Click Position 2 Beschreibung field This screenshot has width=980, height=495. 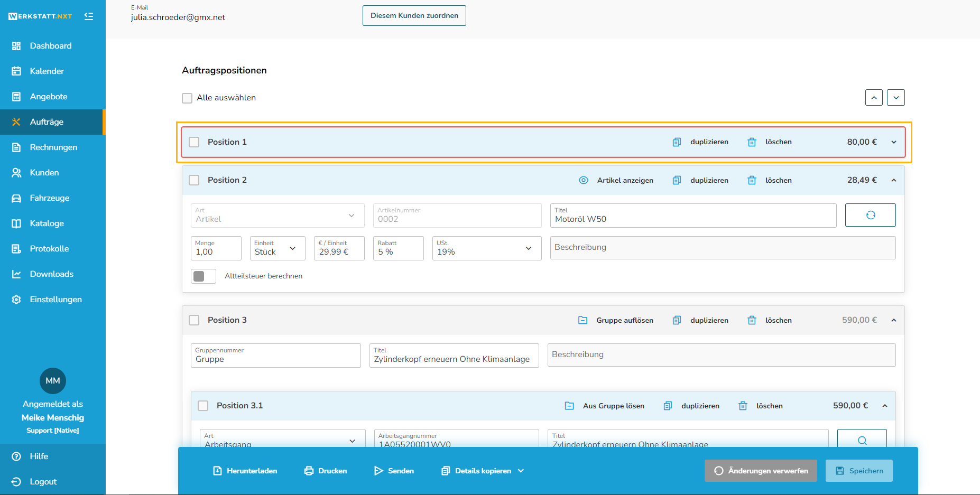tap(723, 248)
